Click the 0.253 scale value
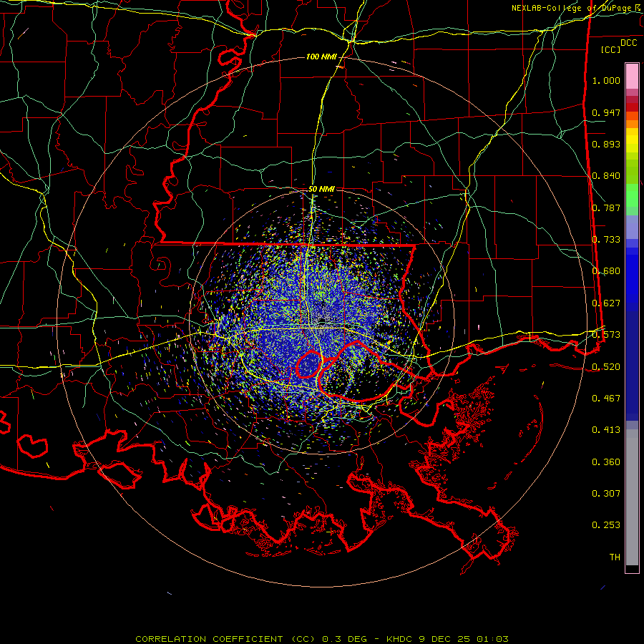The height and width of the screenshot is (644, 644). click(606, 525)
